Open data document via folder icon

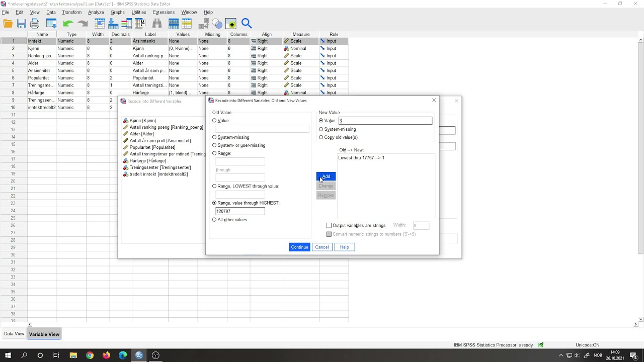[8, 24]
